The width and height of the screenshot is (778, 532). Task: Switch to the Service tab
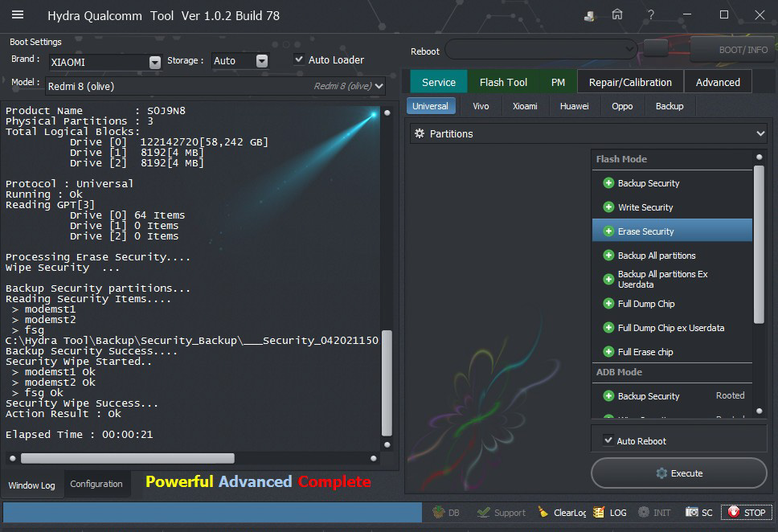[439, 82]
